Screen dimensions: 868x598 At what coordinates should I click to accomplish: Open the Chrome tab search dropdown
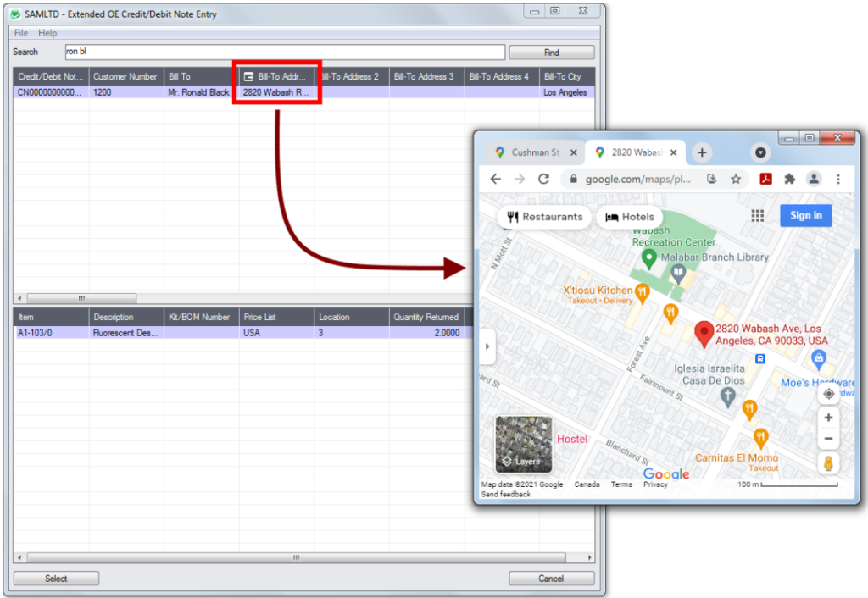point(760,152)
